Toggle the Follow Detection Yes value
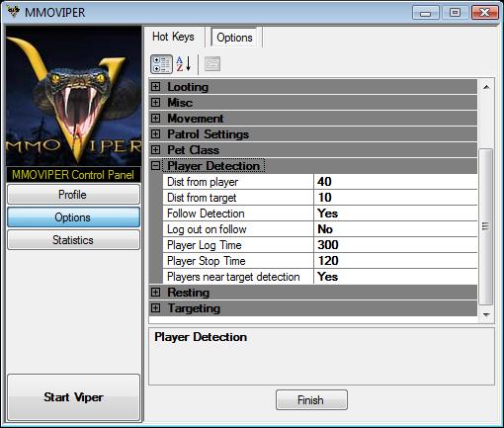 395,214
